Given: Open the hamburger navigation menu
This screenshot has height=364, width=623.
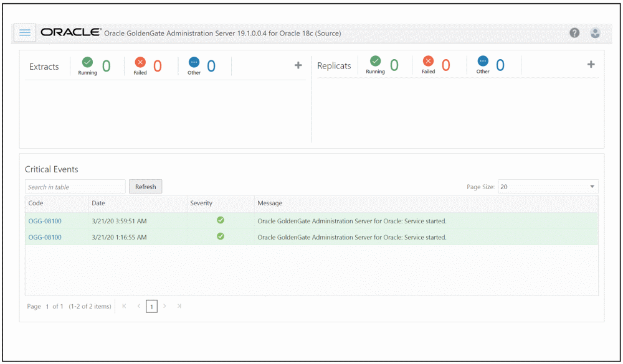Looking at the screenshot, I should (x=25, y=33).
